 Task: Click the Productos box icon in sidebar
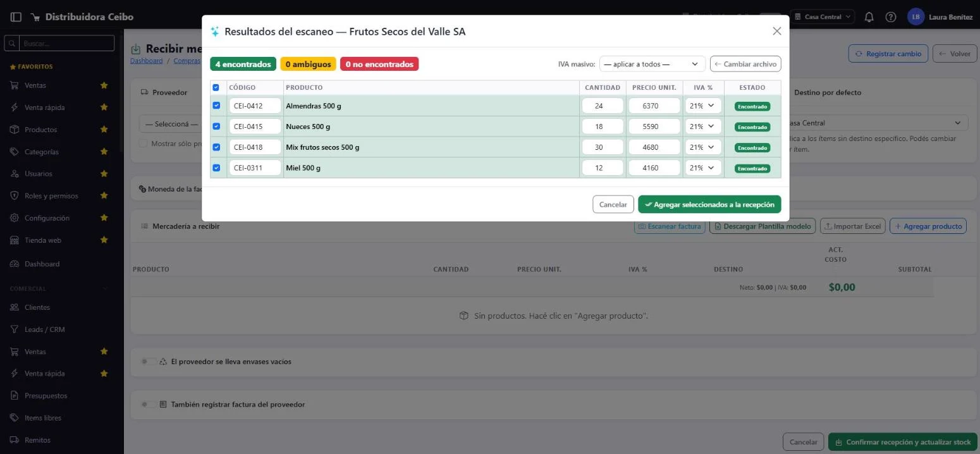14,130
